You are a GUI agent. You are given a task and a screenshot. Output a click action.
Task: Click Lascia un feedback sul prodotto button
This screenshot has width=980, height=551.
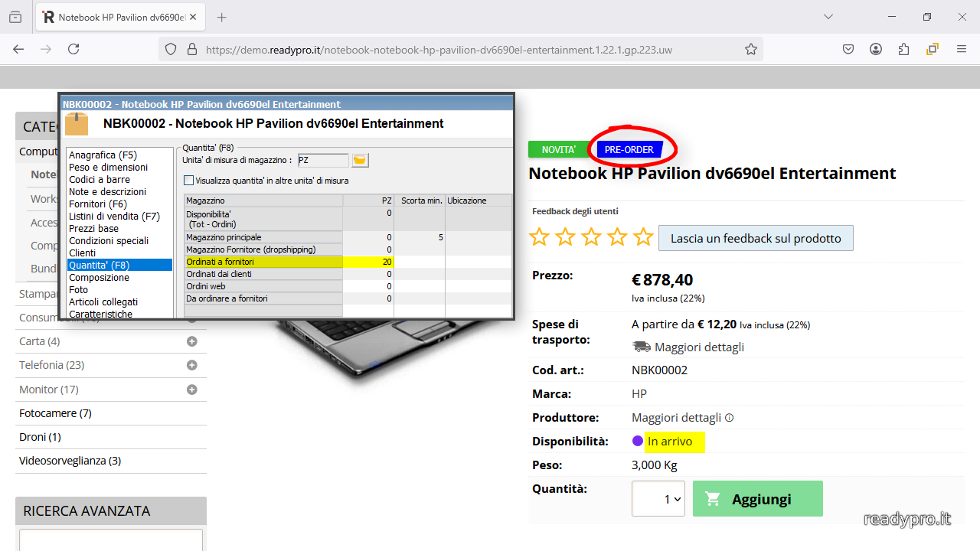[x=756, y=238]
